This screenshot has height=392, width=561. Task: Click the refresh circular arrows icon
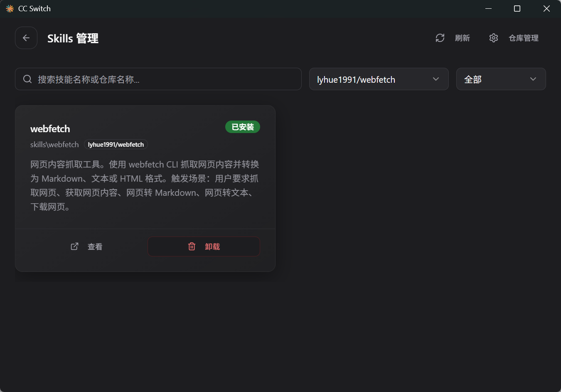[440, 38]
